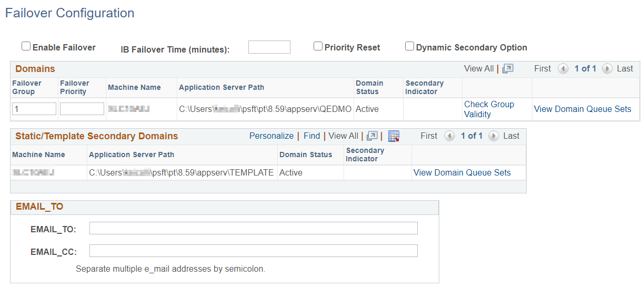644x288 pixels.
Task: Check the Dynamic Secondary Option box
Action: (x=409, y=46)
